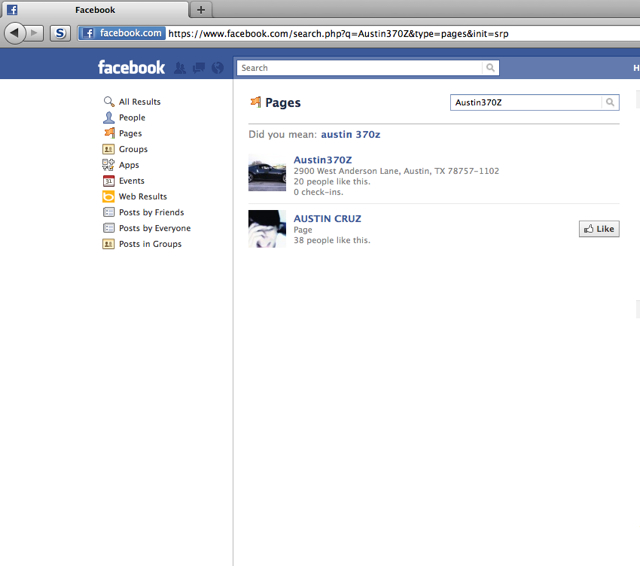Filter results by Groups label

(133, 149)
